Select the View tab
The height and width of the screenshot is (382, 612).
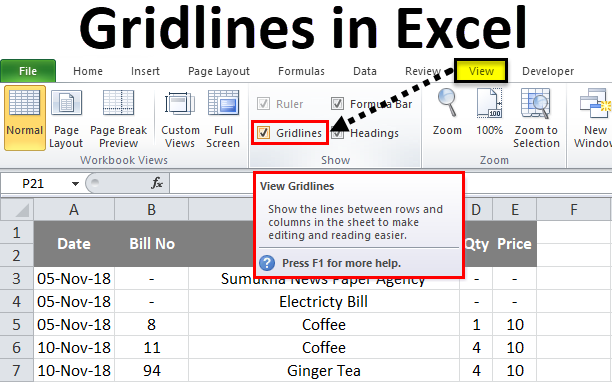tap(481, 71)
